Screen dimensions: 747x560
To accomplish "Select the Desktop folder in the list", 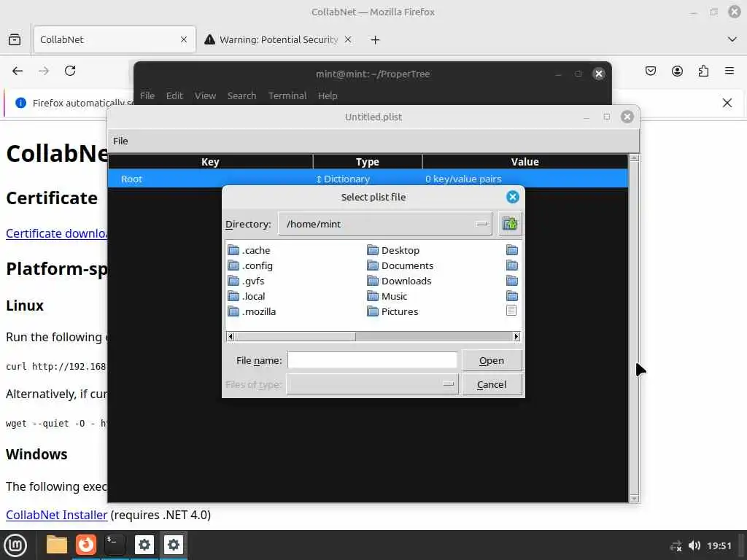I will coord(393,250).
